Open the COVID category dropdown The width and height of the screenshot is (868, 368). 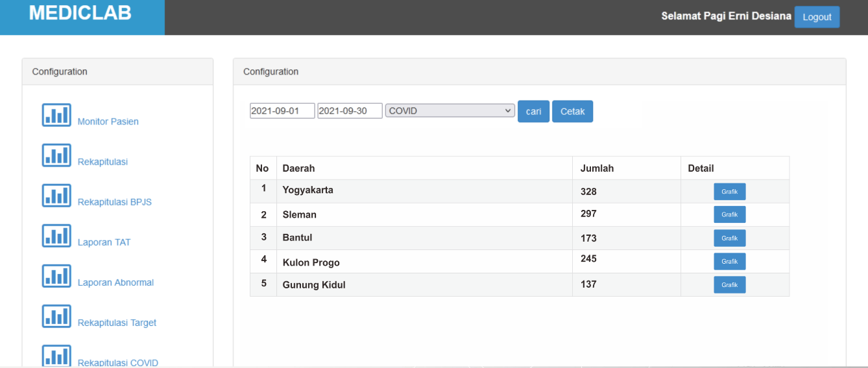450,111
